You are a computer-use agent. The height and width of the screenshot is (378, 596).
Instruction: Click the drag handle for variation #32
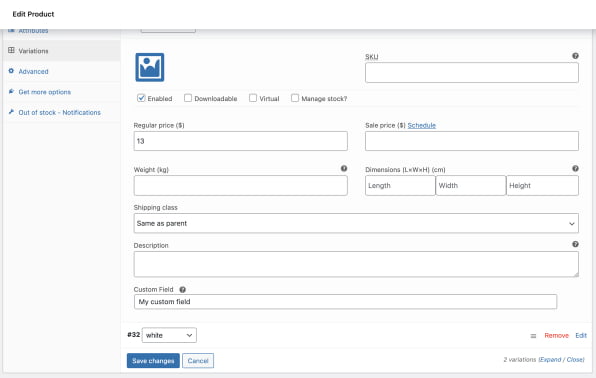click(x=533, y=336)
